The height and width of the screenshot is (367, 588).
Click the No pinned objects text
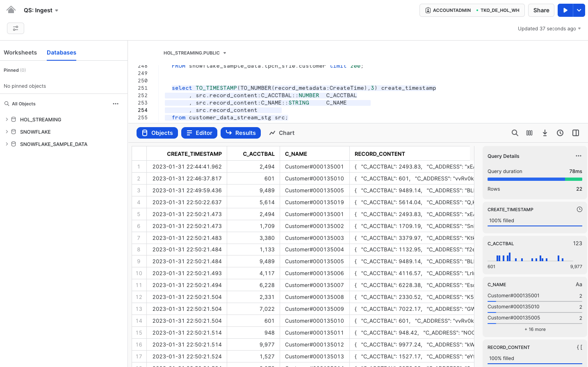point(25,86)
